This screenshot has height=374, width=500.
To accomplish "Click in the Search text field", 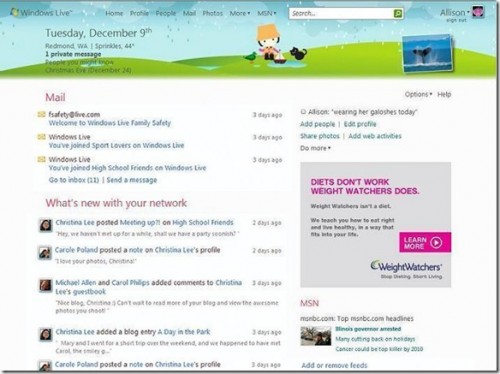I will (341, 13).
